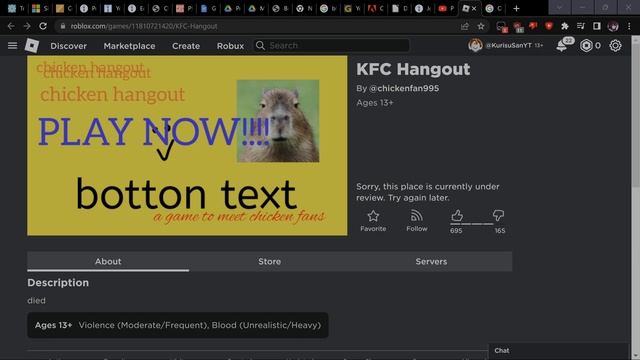Switch to the Google Docs browser tab
This screenshot has width=640, height=360.
pos(208,8)
